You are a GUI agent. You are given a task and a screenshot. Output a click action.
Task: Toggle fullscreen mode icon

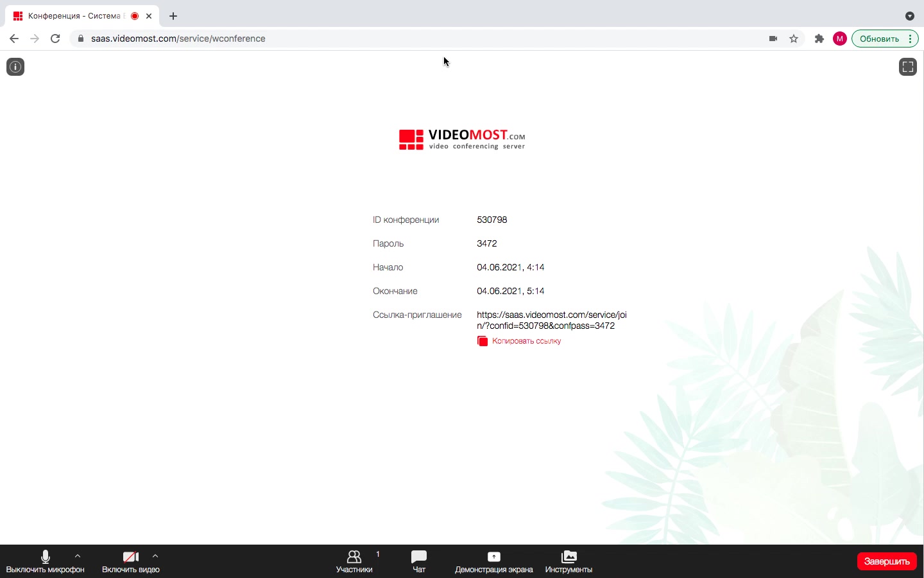pos(908,67)
